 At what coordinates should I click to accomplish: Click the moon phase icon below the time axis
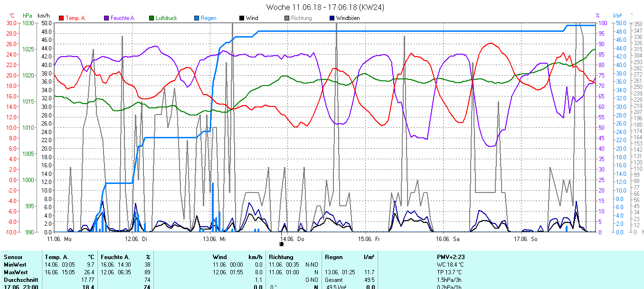pyautogui.click(x=281, y=244)
